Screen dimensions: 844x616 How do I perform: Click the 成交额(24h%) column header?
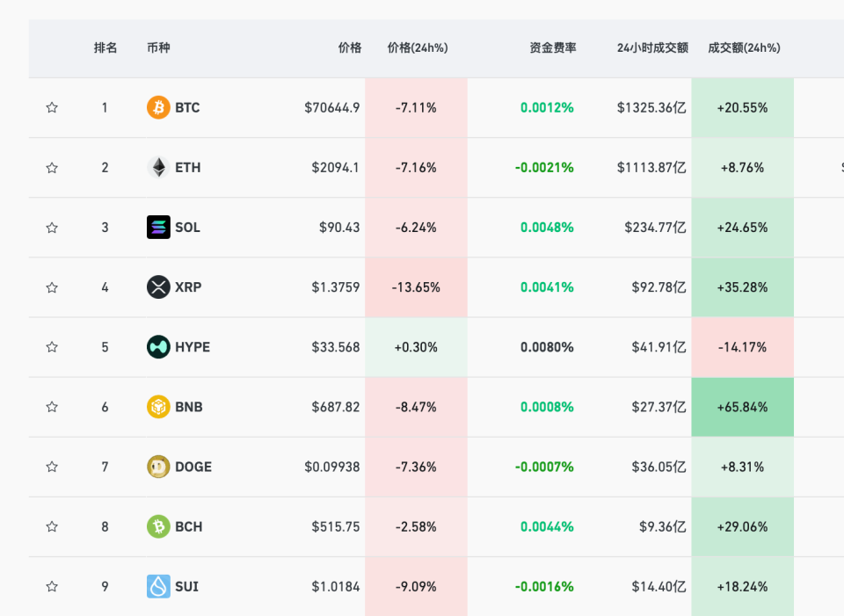(744, 48)
